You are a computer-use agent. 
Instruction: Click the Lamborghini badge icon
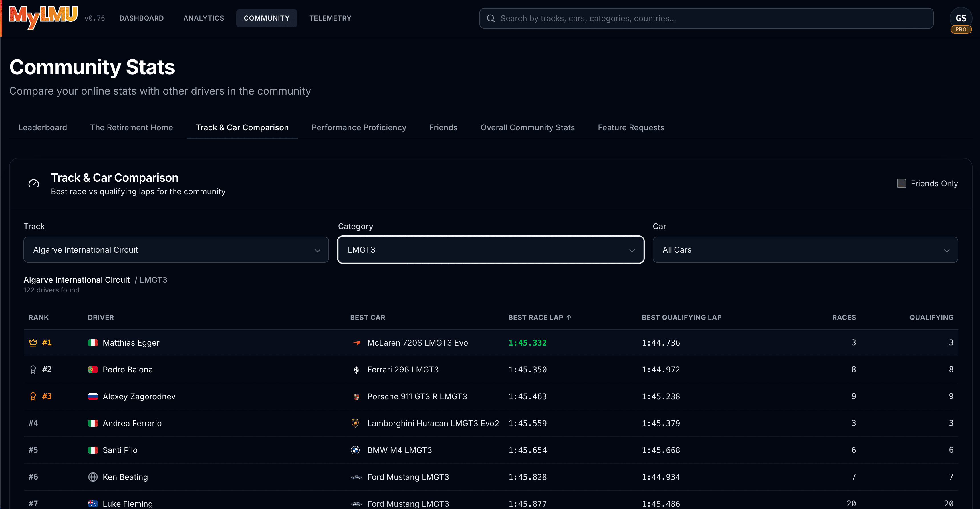(355, 423)
